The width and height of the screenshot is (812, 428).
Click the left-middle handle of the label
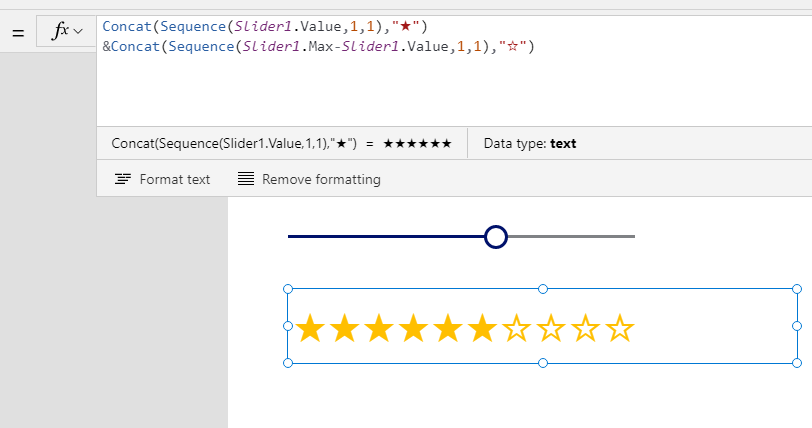click(x=288, y=326)
